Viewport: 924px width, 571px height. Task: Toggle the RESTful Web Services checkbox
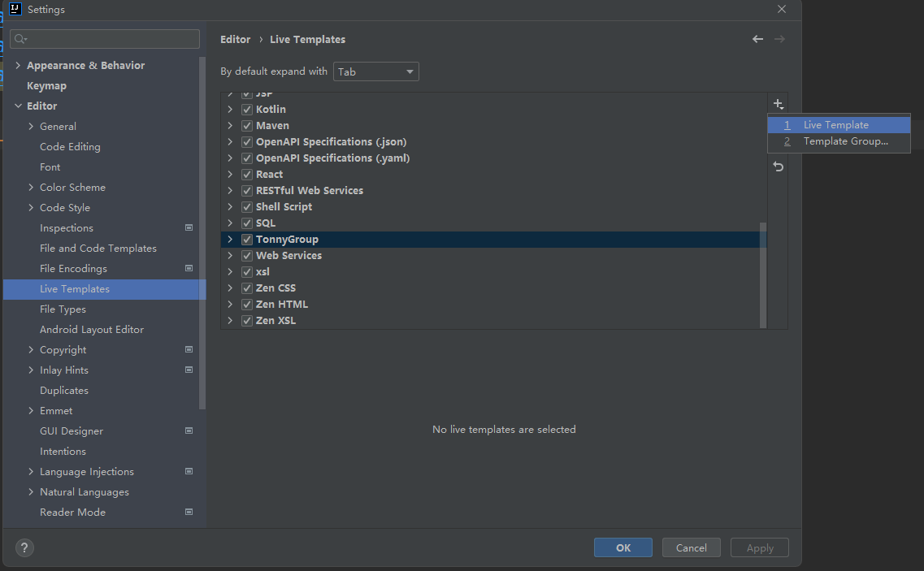pyautogui.click(x=247, y=190)
